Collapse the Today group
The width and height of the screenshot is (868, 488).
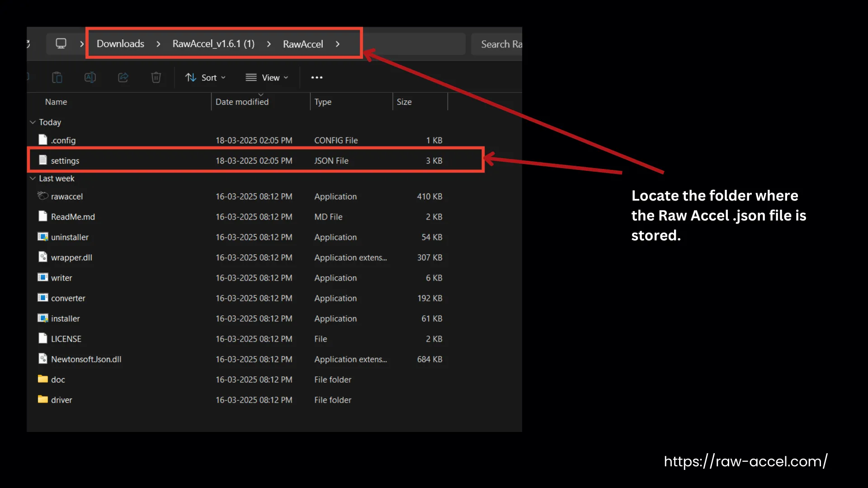click(x=33, y=122)
